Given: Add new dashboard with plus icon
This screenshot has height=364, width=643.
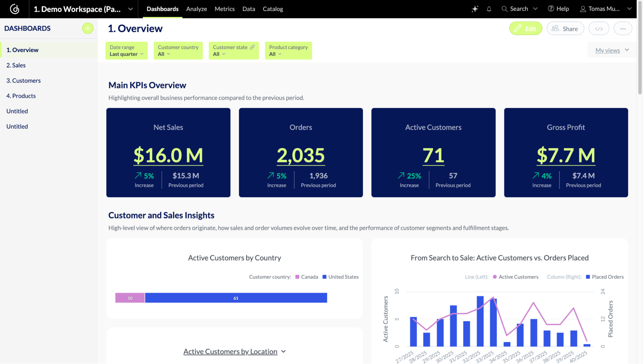Looking at the screenshot, I should tap(87, 28).
